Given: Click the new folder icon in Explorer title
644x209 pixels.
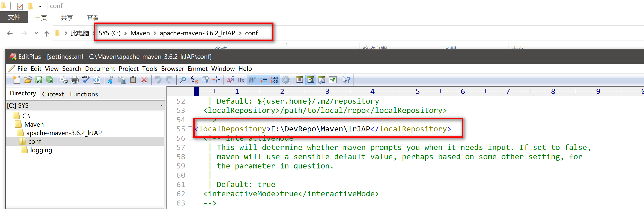Looking at the screenshot, I should pos(31,6).
